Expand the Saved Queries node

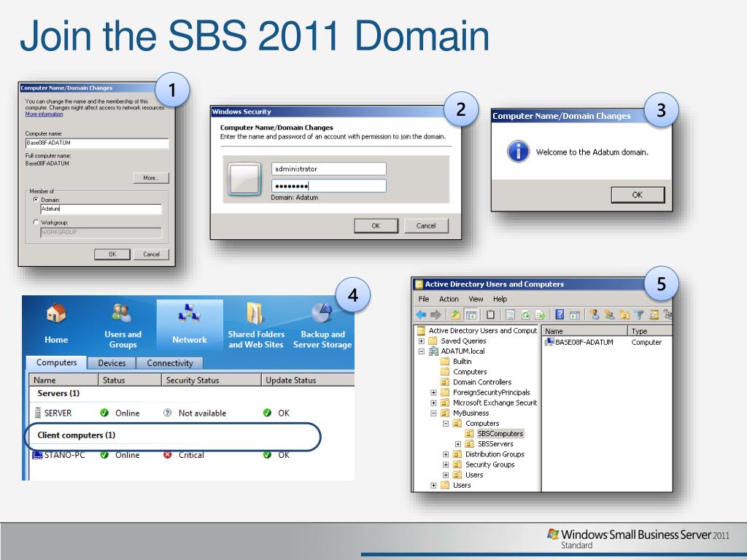click(x=421, y=341)
